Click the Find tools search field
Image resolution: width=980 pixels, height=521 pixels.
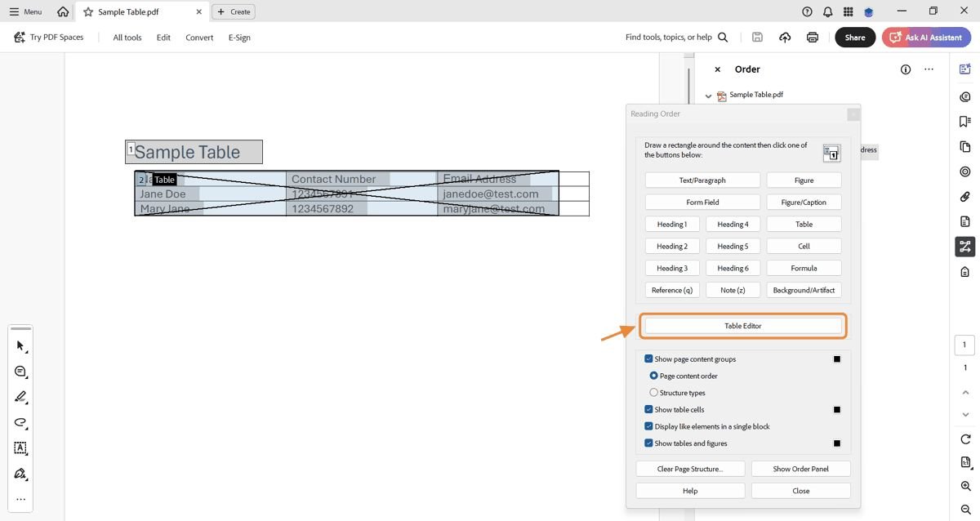677,38
